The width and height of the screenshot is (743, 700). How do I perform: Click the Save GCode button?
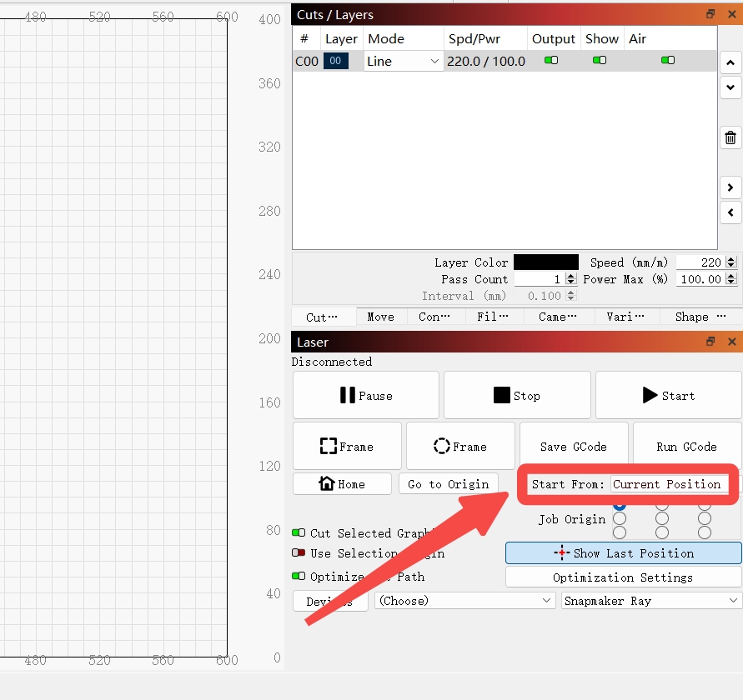(x=574, y=446)
